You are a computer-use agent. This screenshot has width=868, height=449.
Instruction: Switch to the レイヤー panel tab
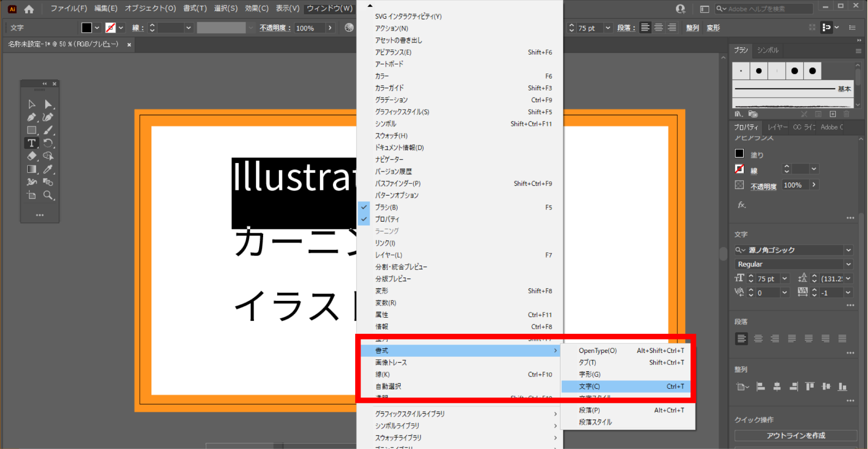coord(777,127)
